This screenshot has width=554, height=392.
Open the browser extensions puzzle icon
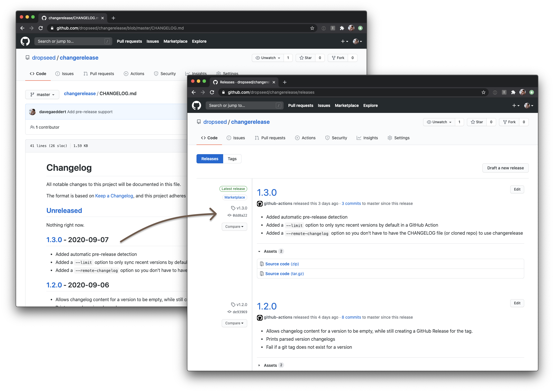pos(513,92)
